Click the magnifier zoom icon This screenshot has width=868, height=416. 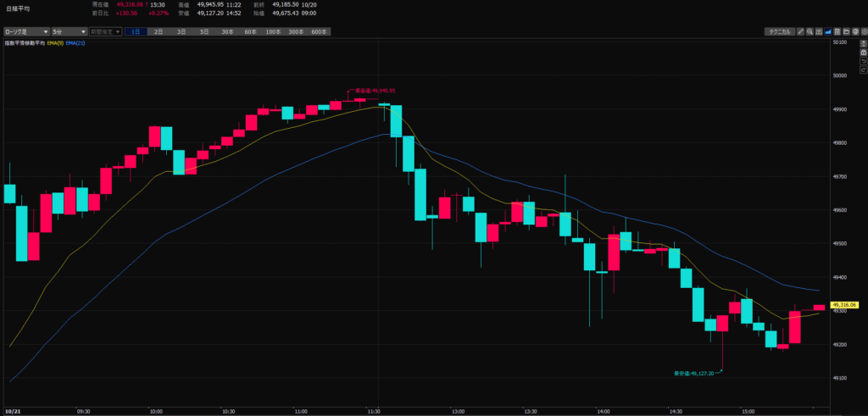coord(810,31)
